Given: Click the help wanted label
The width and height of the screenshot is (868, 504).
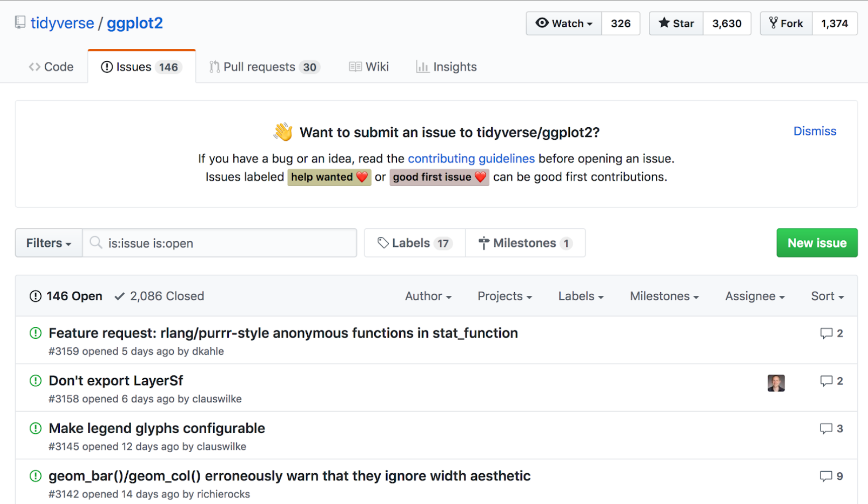Looking at the screenshot, I should point(329,177).
